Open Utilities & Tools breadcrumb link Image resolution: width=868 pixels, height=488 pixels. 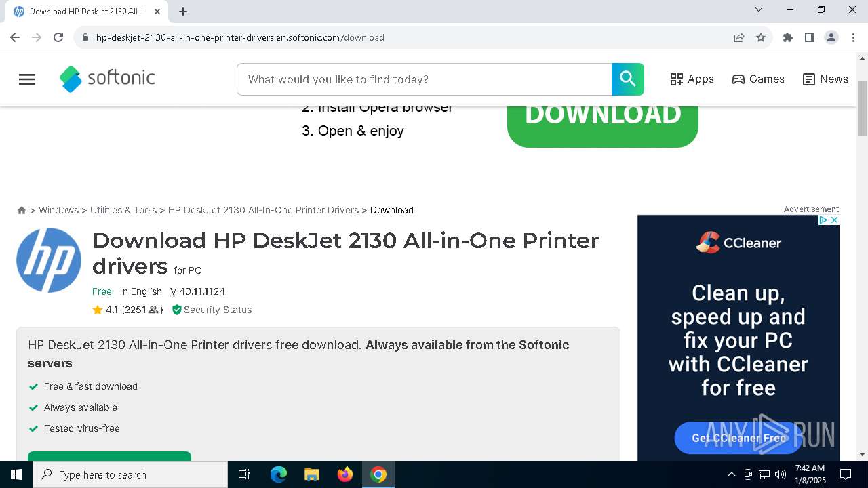click(x=123, y=210)
